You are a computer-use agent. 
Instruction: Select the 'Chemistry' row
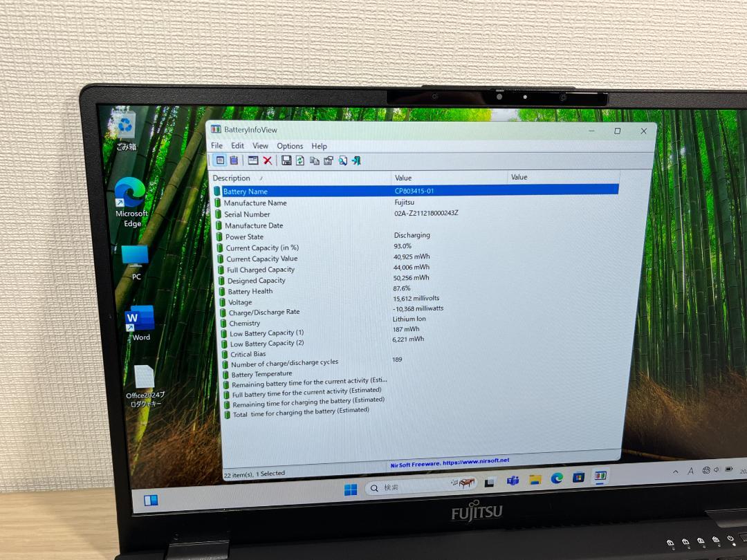coord(416,322)
